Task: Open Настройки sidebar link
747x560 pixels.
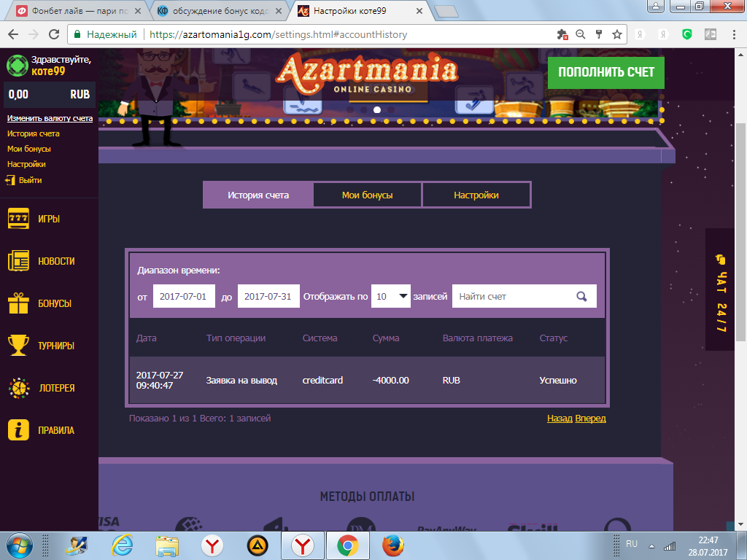Action: click(26, 164)
